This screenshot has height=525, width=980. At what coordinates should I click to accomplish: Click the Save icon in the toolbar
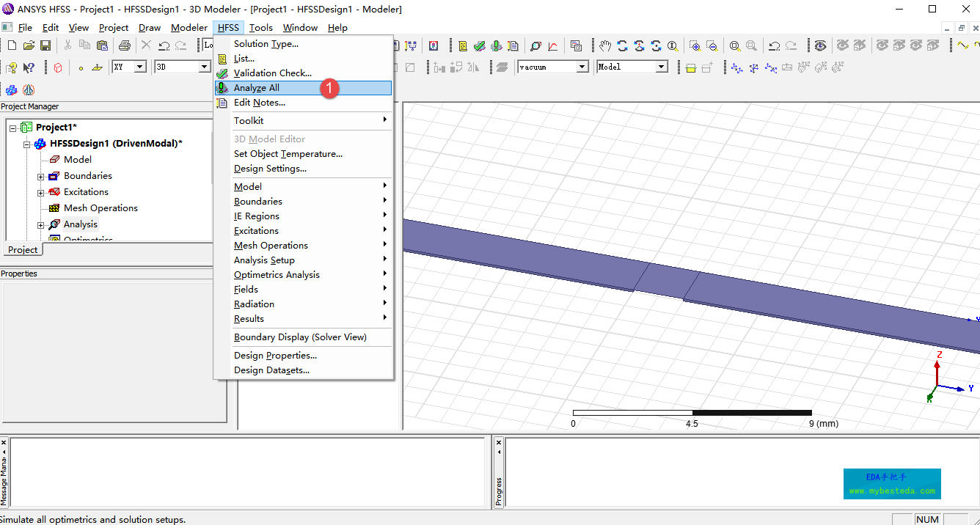pos(45,45)
